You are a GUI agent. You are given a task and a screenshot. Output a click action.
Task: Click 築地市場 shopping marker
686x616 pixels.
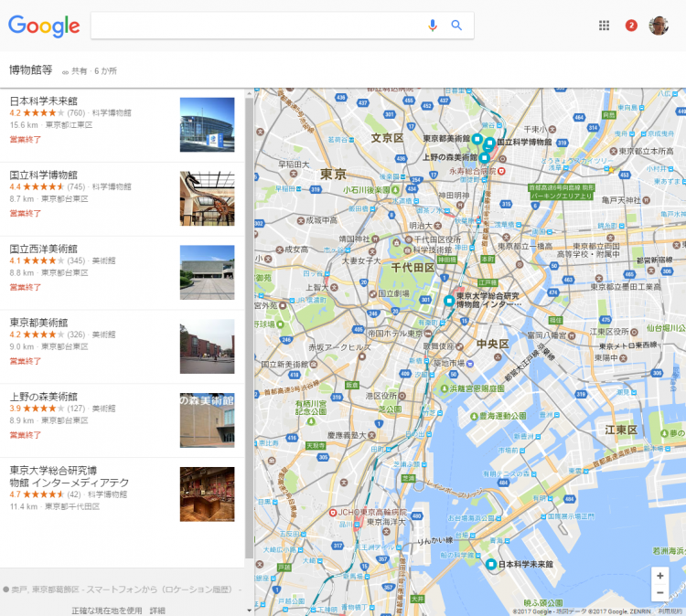(x=470, y=364)
